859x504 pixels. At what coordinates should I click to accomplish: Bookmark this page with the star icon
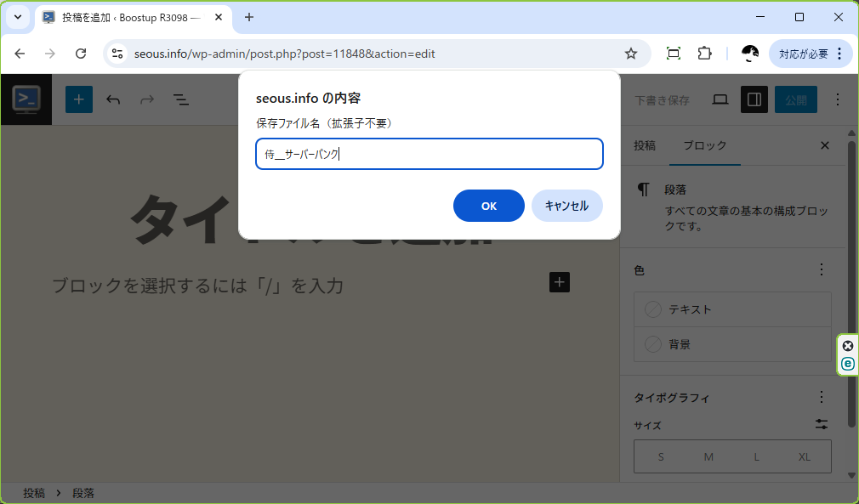click(x=631, y=54)
